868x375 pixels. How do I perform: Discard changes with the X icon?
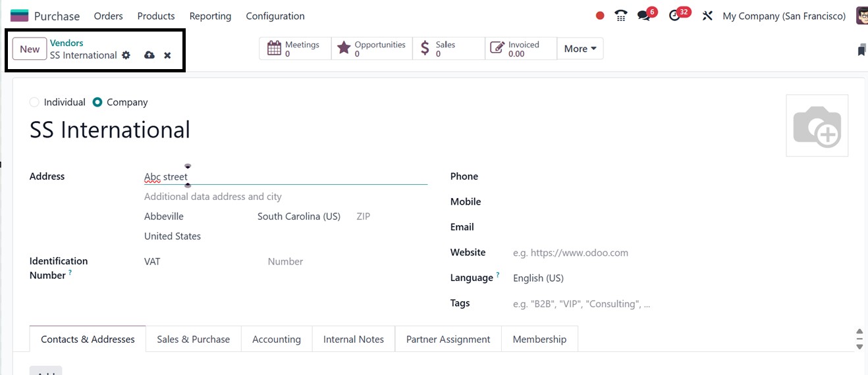point(167,55)
